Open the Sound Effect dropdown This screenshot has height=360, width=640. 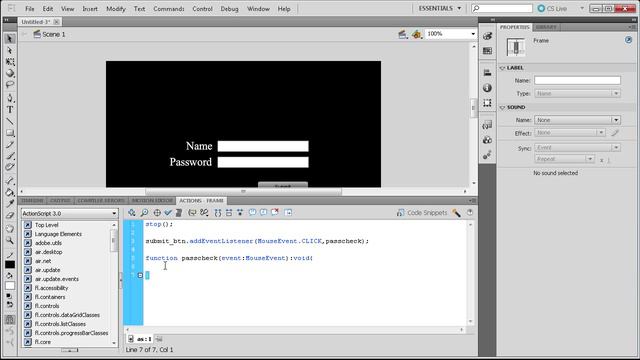coord(569,133)
